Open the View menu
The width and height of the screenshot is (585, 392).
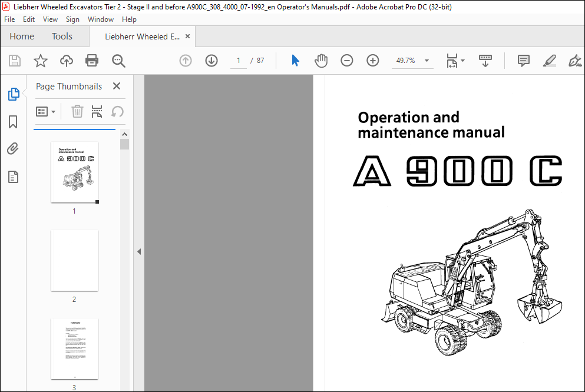coord(50,19)
